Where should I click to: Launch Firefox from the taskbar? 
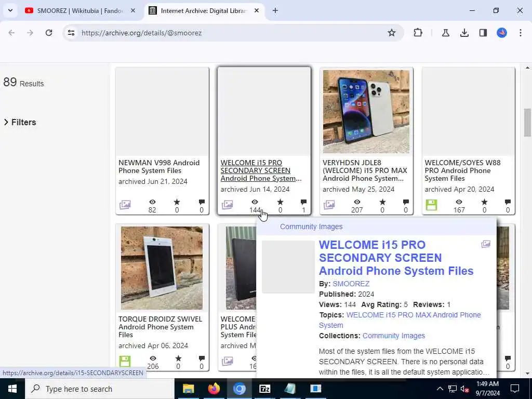[x=214, y=389]
